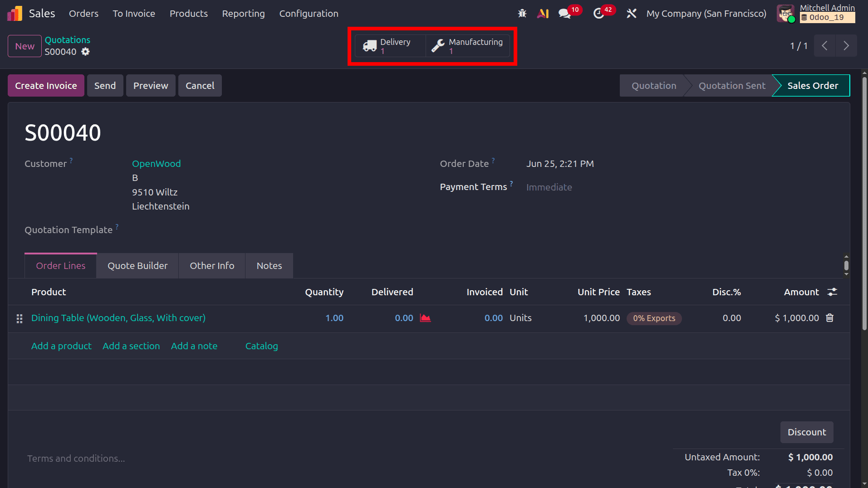868x488 pixels.
Task: Click the Delivered 0.00 value
Action: (404, 318)
